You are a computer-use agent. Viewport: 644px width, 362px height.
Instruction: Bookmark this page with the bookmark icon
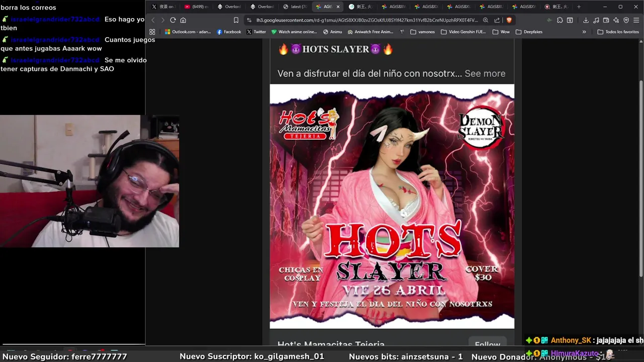[x=236, y=20]
